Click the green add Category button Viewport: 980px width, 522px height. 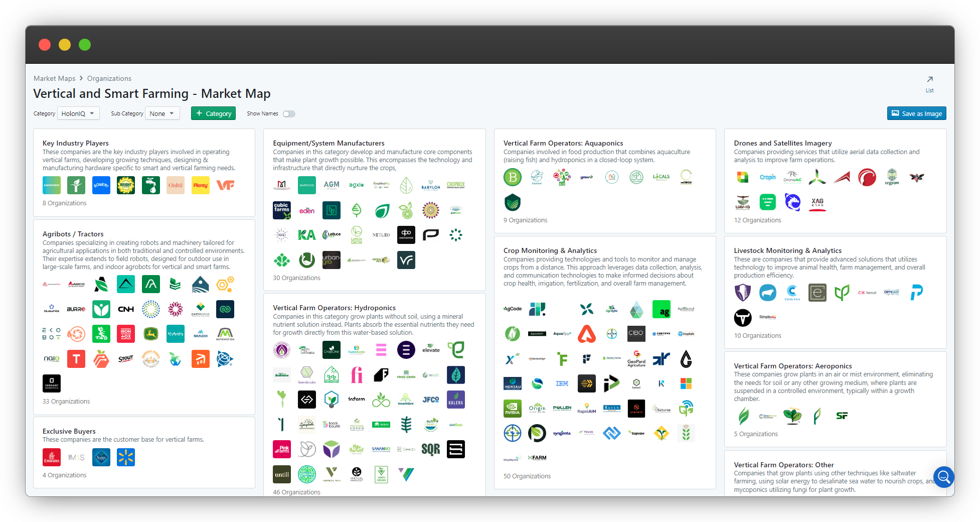point(213,113)
